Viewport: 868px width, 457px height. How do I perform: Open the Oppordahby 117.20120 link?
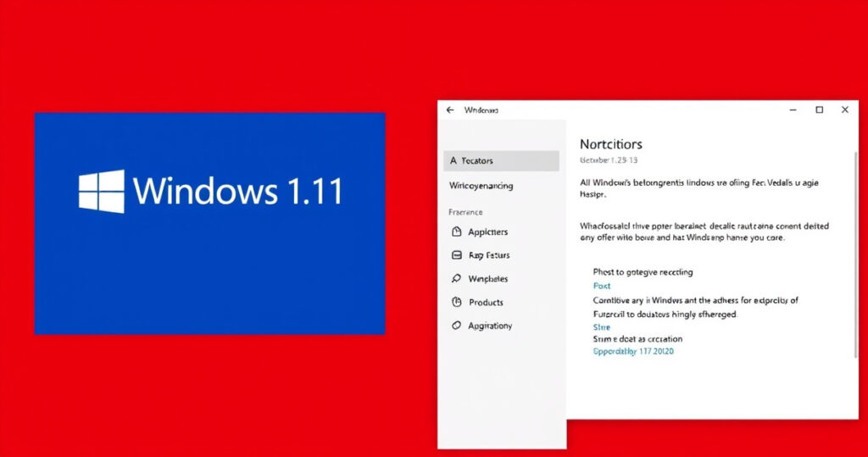pos(632,350)
